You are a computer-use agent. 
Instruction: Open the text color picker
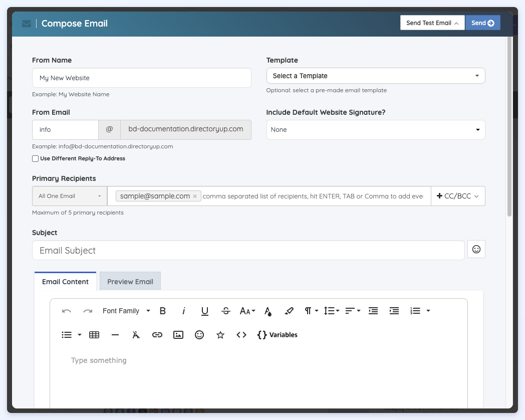tap(268, 311)
